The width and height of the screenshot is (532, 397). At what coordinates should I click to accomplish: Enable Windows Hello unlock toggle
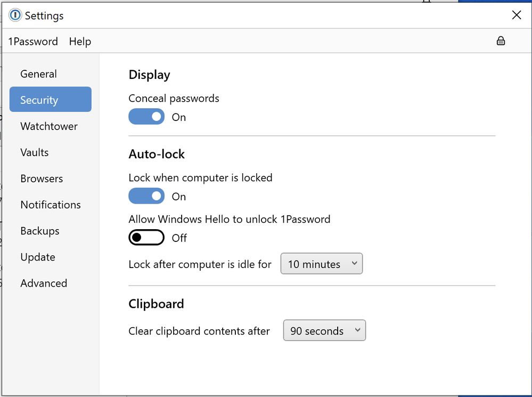[x=146, y=238]
